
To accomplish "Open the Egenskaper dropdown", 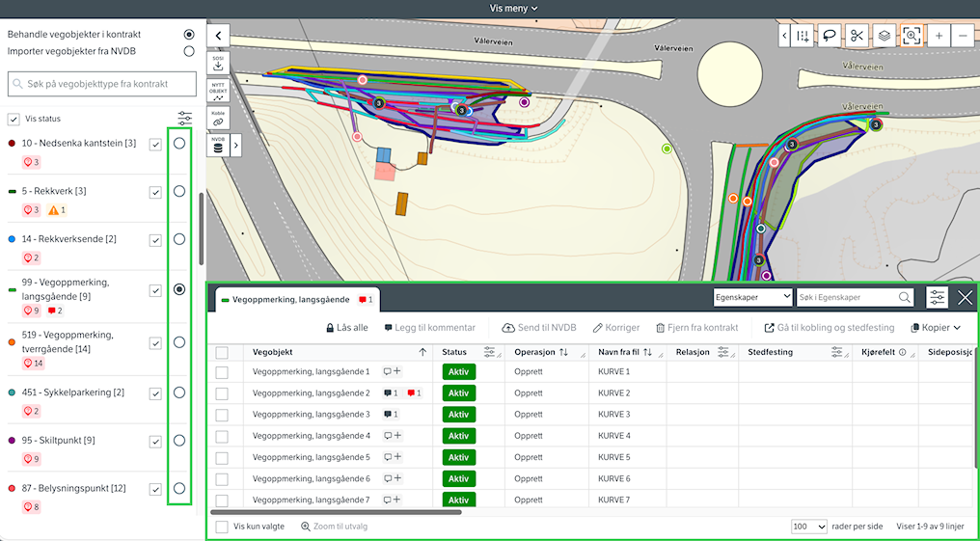I will click(752, 298).
